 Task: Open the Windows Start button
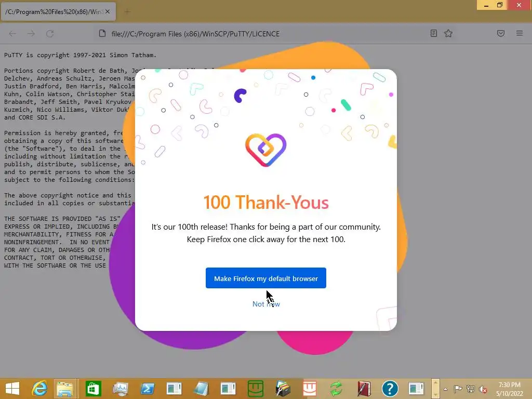(12, 389)
